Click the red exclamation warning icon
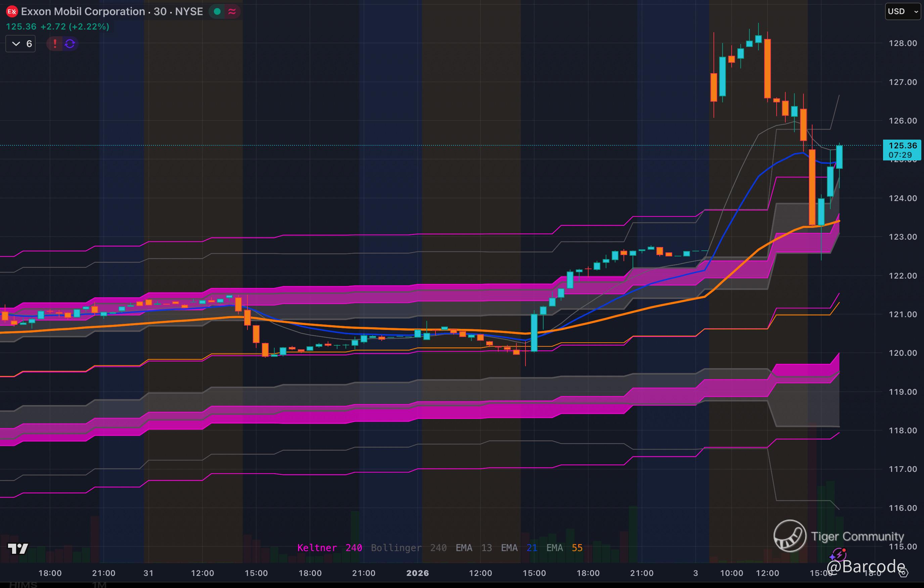The image size is (924, 588). point(55,44)
